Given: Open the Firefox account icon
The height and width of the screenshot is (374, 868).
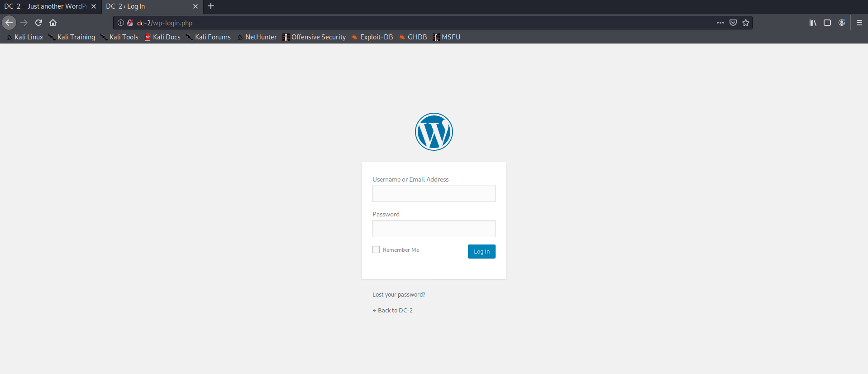Looking at the screenshot, I should click(842, 23).
